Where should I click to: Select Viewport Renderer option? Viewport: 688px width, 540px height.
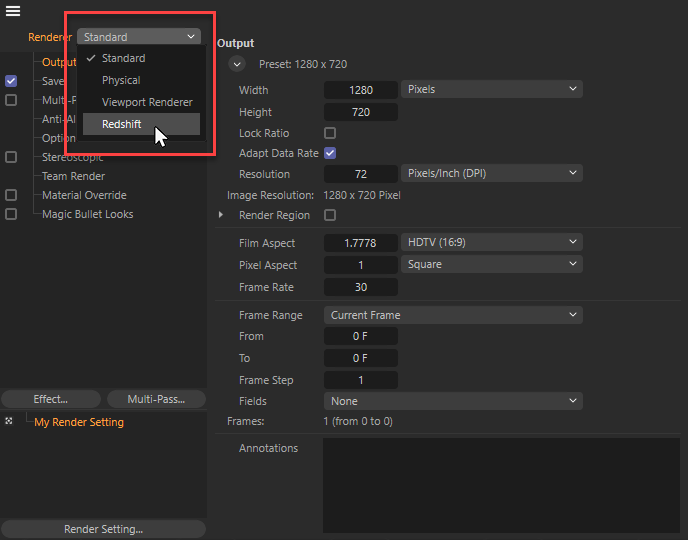[x=146, y=102]
